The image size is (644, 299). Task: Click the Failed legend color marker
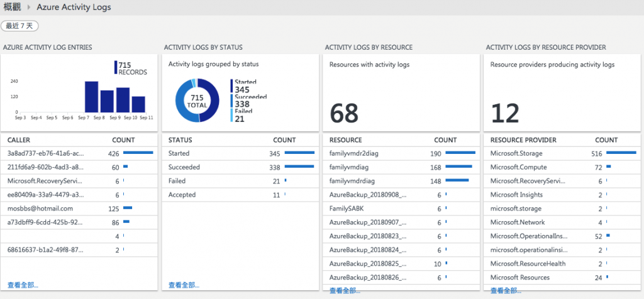[x=231, y=115]
